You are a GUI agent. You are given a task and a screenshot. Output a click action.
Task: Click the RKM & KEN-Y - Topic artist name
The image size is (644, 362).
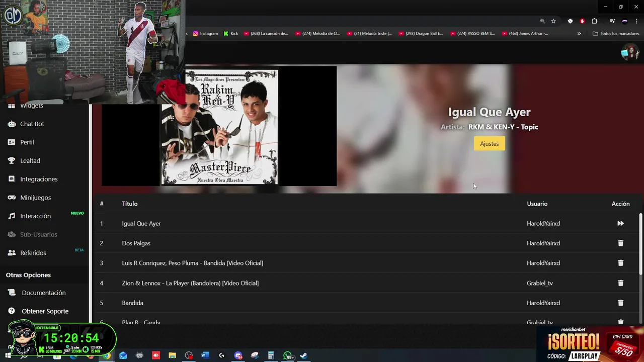point(503,127)
